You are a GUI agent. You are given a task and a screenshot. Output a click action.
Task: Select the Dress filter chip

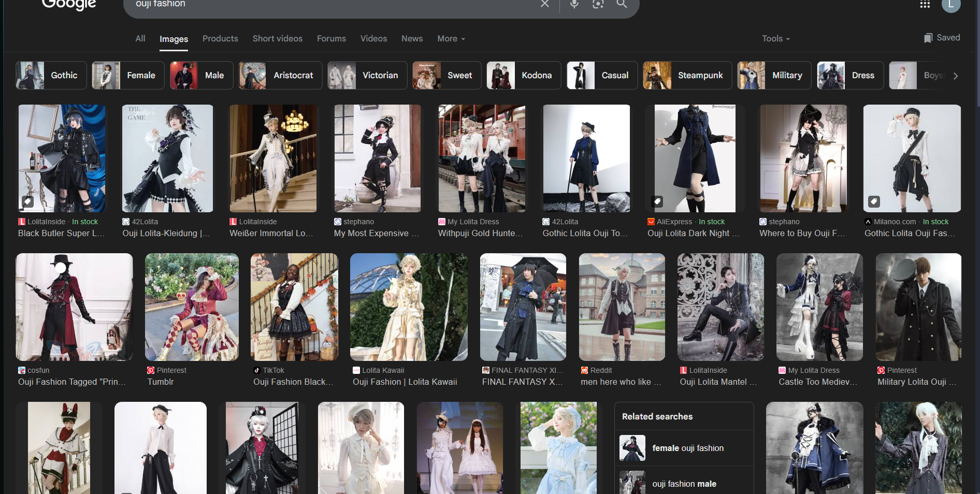[850, 75]
